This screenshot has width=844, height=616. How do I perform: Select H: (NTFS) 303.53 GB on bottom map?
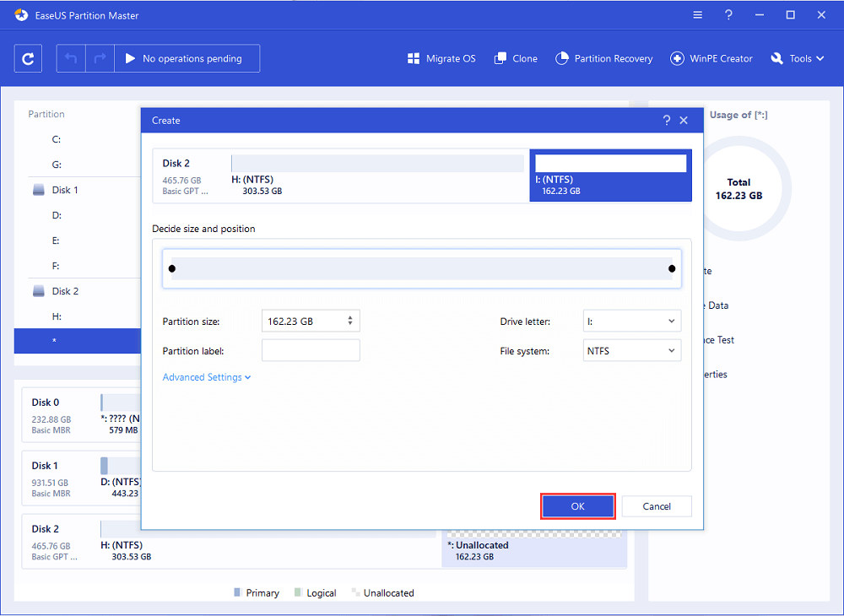(268, 543)
